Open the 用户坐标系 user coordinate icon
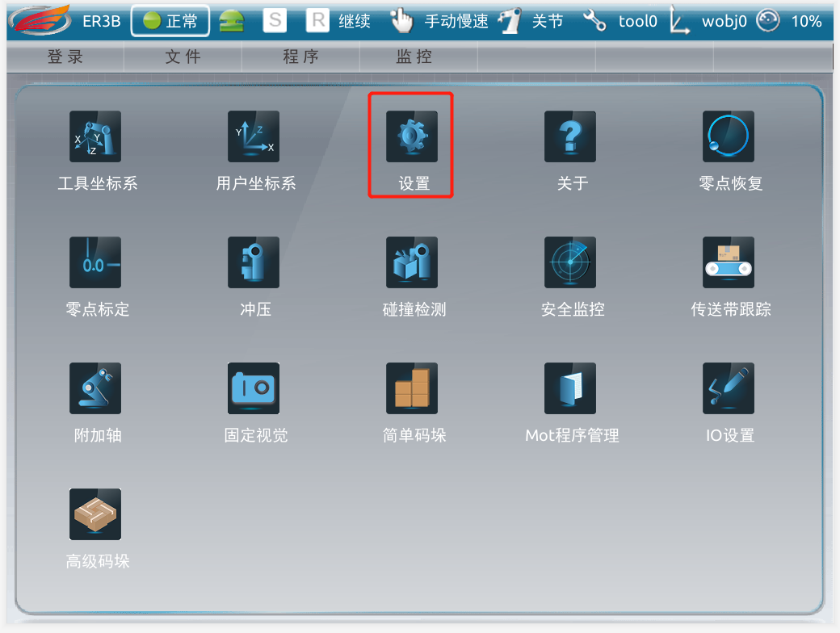 [254, 136]
